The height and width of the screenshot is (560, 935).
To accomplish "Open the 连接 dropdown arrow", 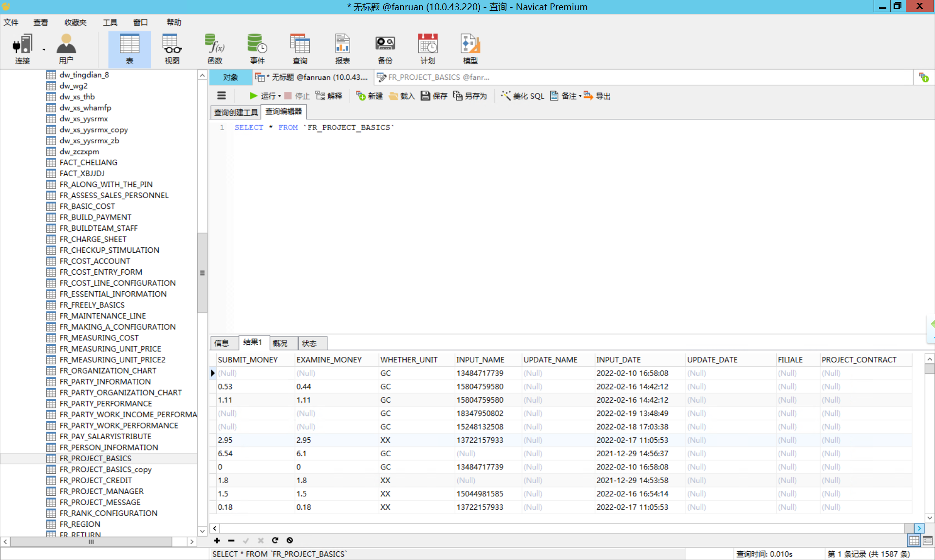I will pos(44,50).
